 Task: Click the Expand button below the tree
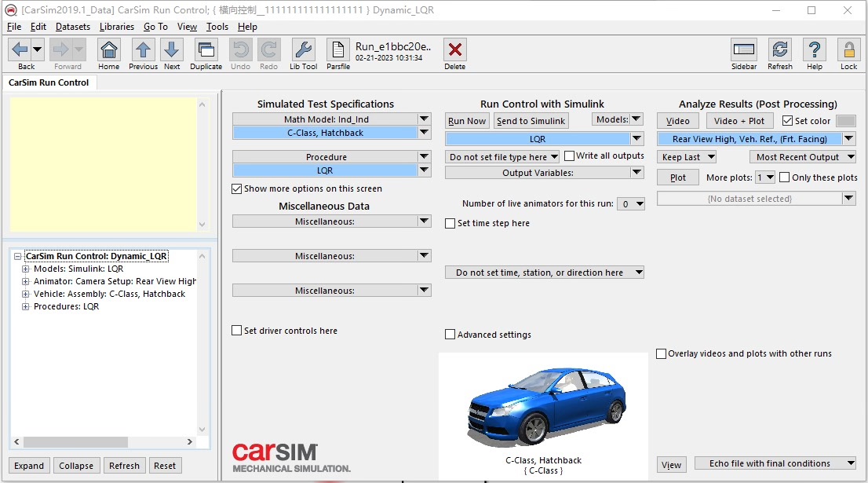click(29, 466)
